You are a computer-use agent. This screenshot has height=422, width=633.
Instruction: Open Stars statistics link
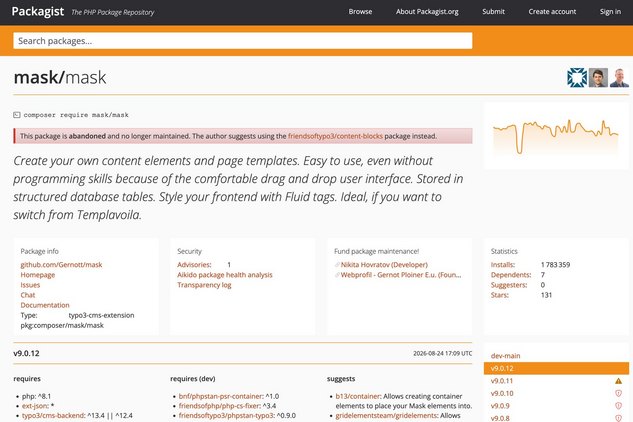(x=499, y=295)
